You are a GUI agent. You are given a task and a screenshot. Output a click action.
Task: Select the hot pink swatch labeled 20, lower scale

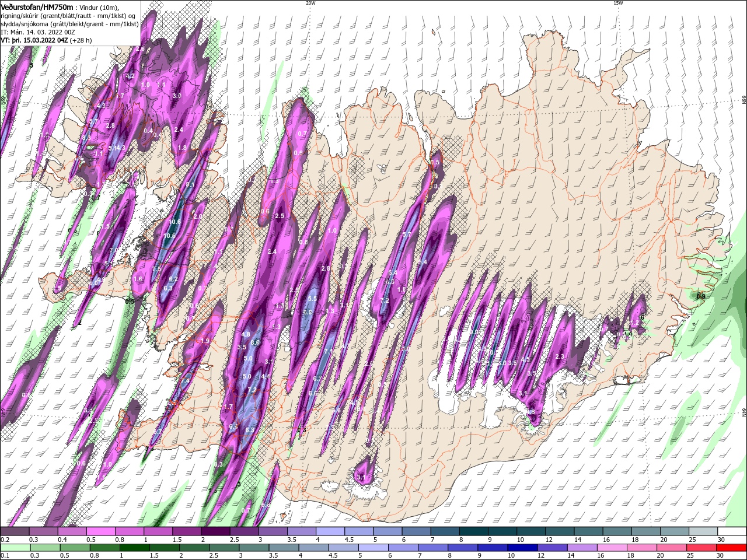672,548
